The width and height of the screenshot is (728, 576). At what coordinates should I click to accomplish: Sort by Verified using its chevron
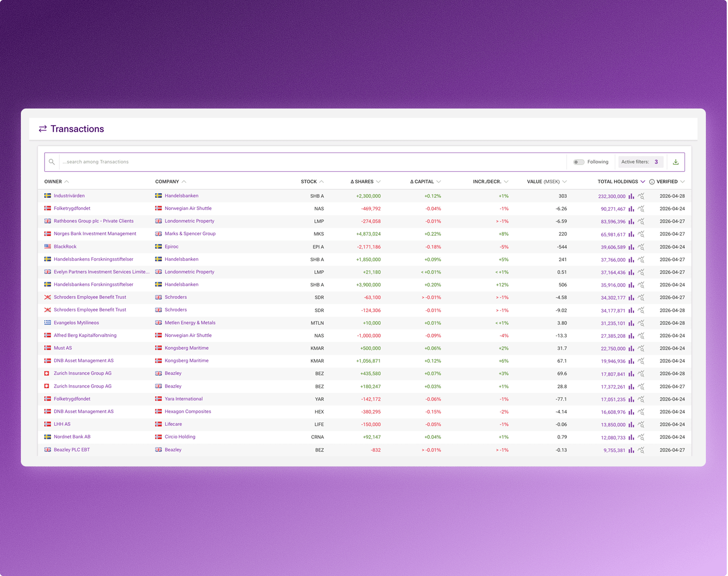point(682,182)
